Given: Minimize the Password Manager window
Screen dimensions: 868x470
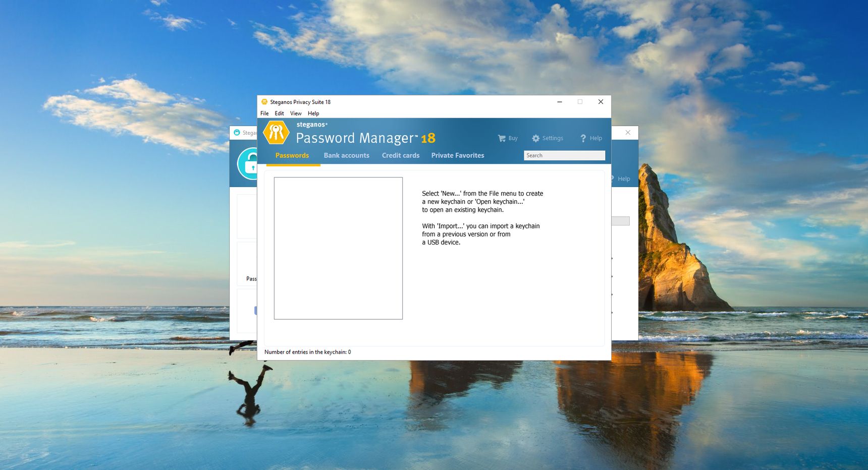Looking at the screenshot, I should [560, 102].
